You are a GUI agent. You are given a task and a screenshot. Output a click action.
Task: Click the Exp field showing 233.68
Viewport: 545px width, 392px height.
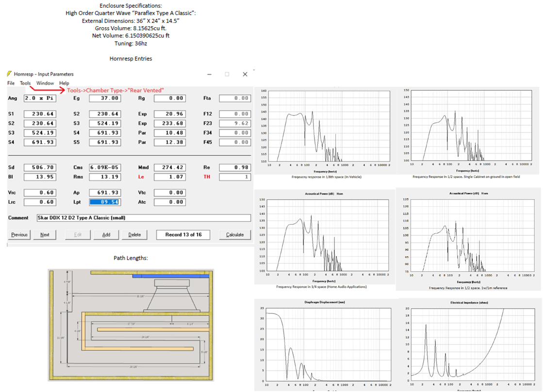point(170,123)
